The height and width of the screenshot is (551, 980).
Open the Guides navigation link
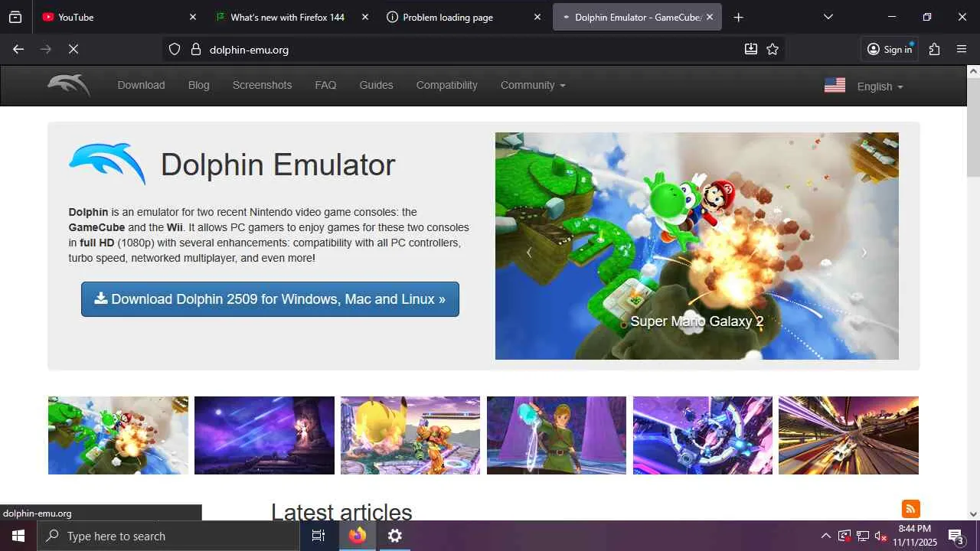tap(376, 85)
